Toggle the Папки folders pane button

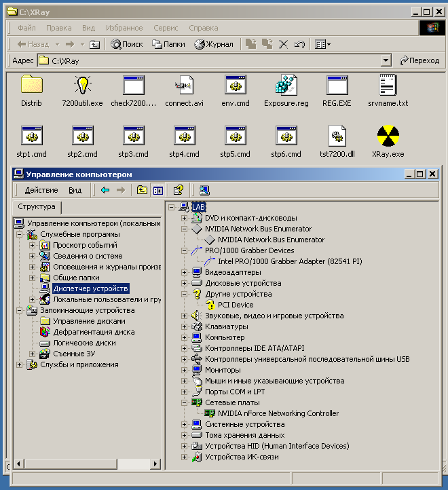pyautogui.click(x=168, y=44)
